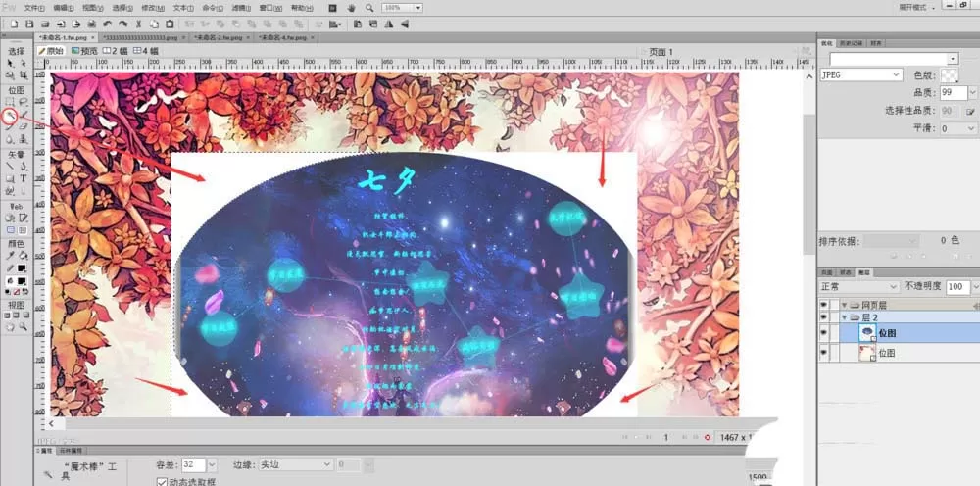
Task: Click the Undo arrow in the main toolbar
Action: 108,24
